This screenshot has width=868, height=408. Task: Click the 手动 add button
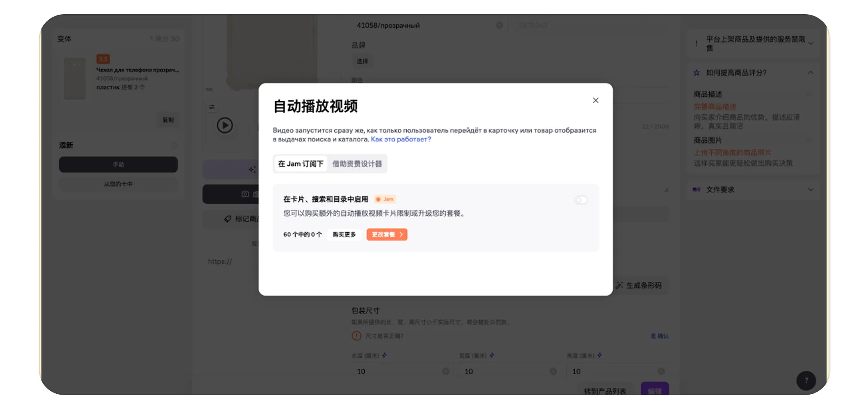[118, 164]
